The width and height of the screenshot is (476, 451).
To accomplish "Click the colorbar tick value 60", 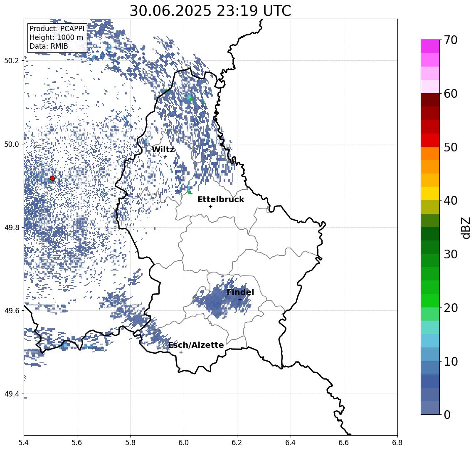I will tap(451, 94).
